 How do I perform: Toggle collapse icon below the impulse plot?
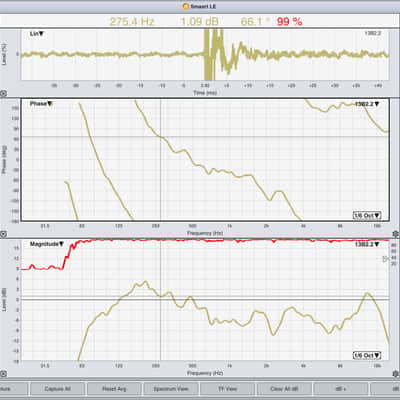pos(3,94)
